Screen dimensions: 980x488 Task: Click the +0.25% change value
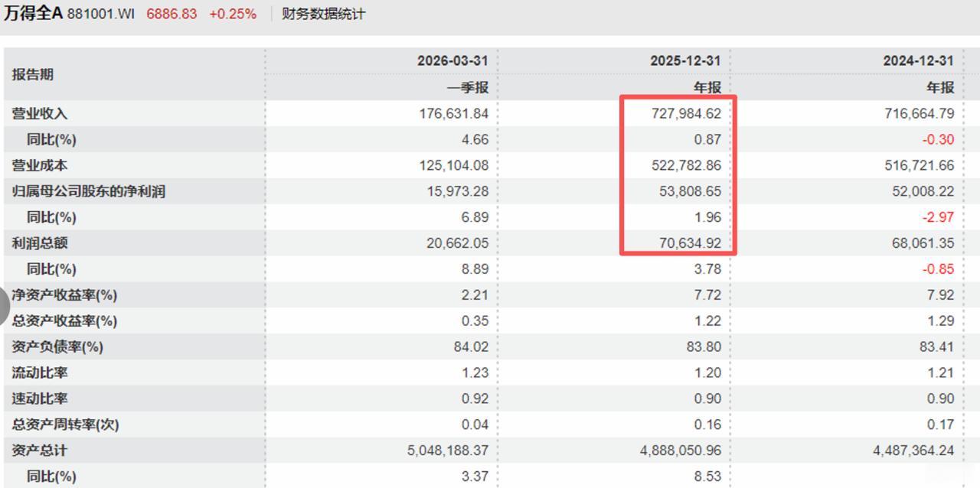click(233, 15)
